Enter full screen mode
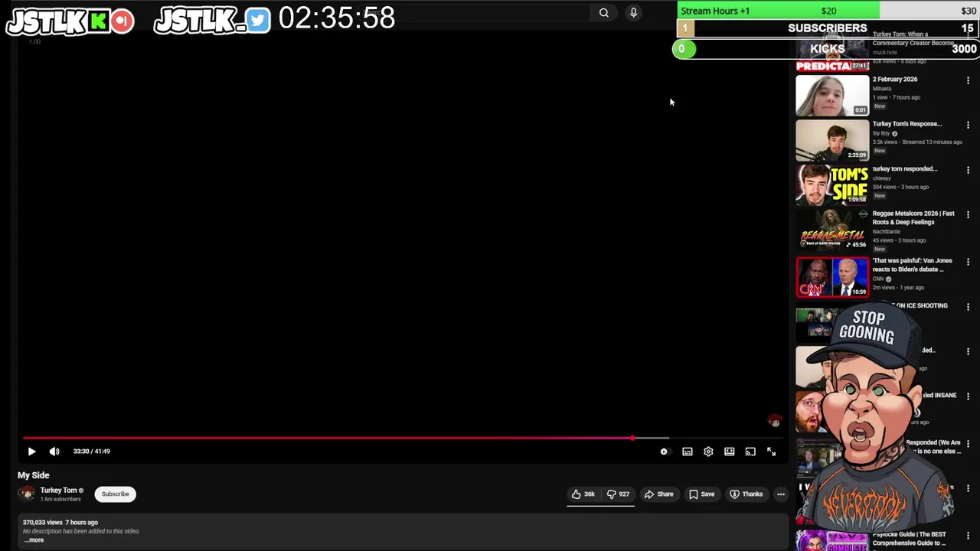Viewport: 980px width, 551px height. click(771, 452)
